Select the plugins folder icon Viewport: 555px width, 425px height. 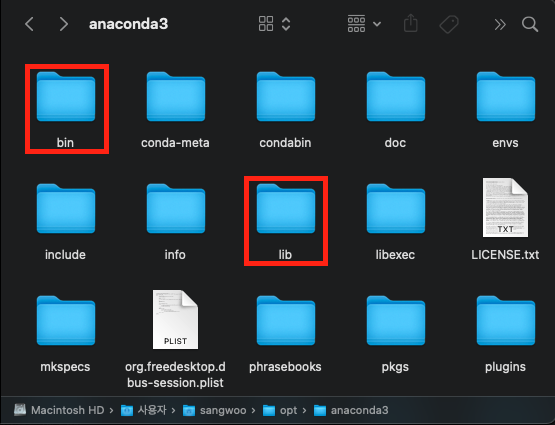(x=506, y=321)
